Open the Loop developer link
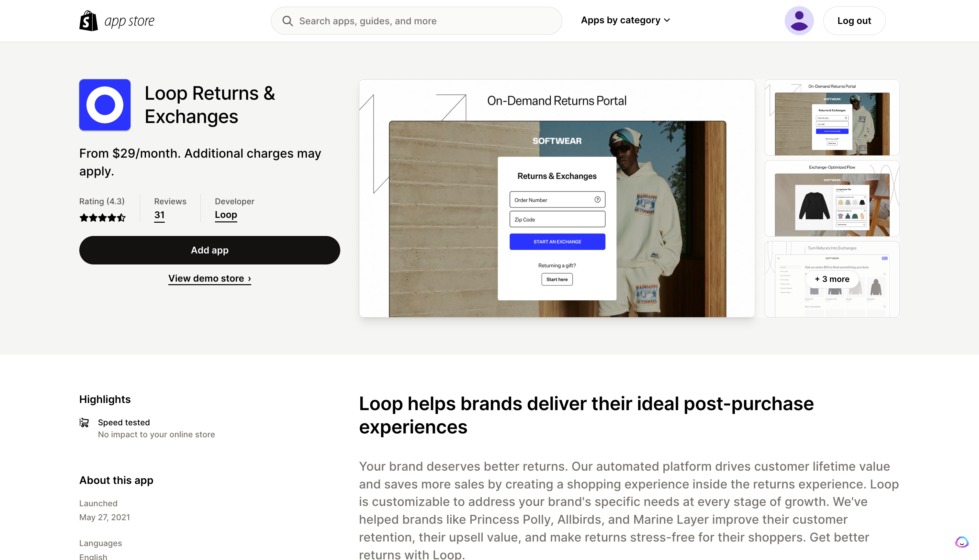 226,215
